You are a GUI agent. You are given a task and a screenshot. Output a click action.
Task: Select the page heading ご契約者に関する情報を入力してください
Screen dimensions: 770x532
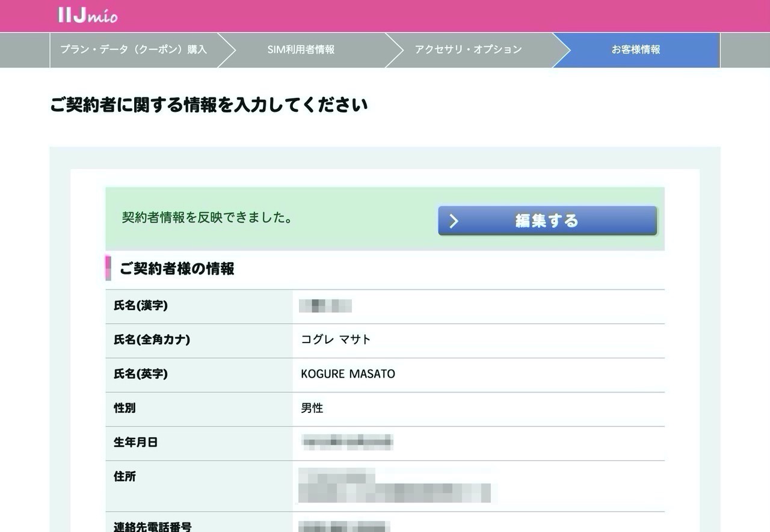(209, 105)
